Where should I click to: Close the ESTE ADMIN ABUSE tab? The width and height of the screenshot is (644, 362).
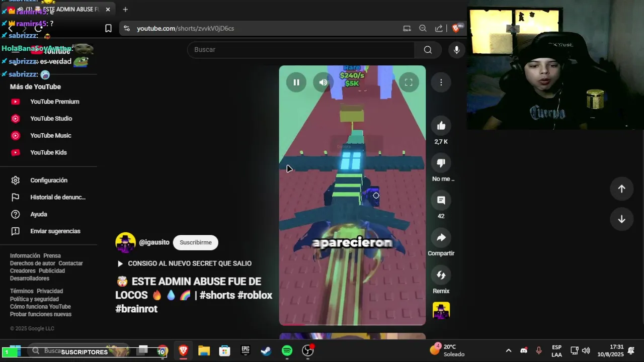(x=108, y=9)
